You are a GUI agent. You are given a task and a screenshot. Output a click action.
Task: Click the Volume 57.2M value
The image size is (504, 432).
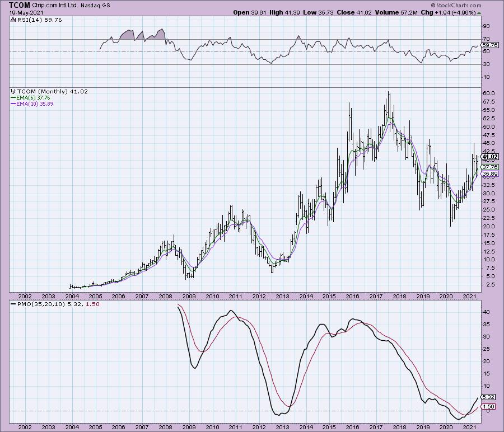(x=396, y=12)
